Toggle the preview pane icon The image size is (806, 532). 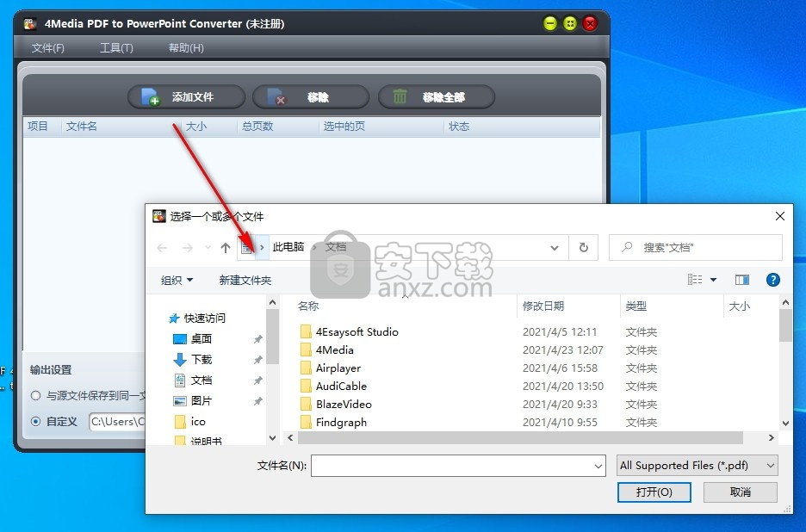(x=741, y=280)
